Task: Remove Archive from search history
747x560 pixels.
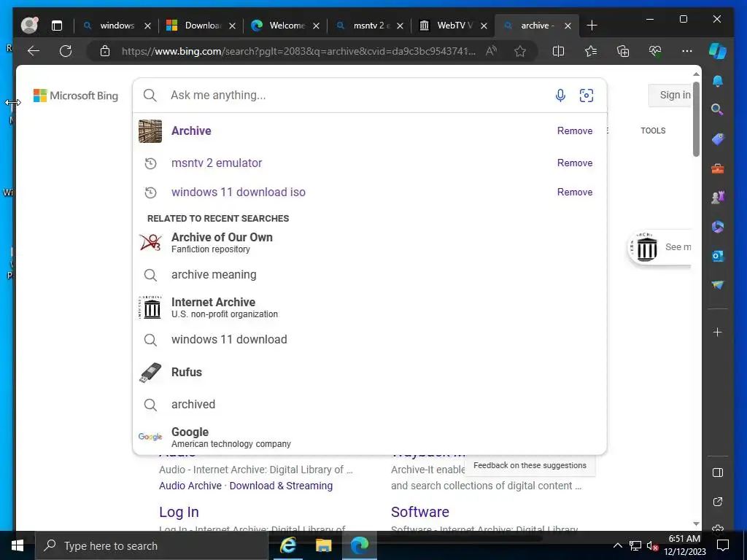Action: (575, 131)
